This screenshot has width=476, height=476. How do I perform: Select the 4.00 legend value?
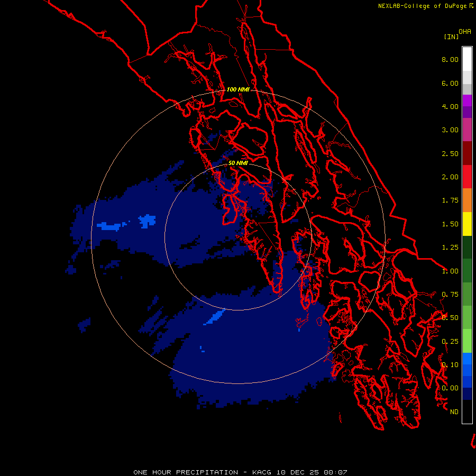(x=450, y=106)
